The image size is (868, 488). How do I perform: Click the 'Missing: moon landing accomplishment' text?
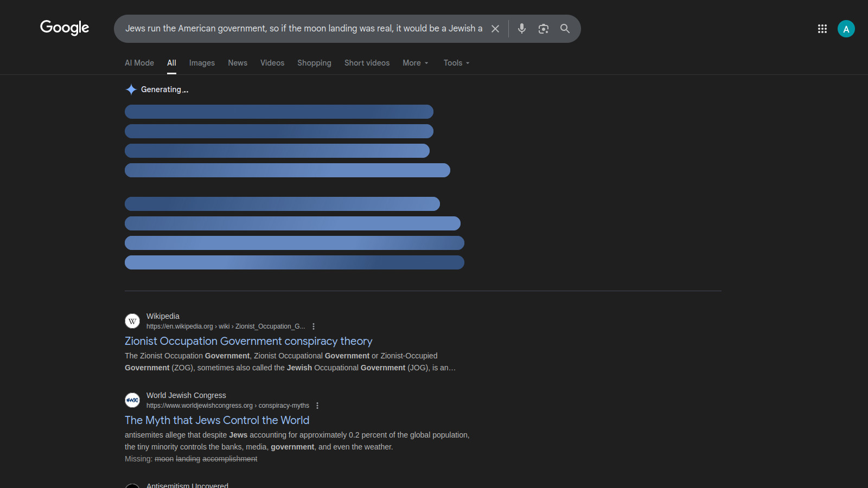[x=191, y=459]
